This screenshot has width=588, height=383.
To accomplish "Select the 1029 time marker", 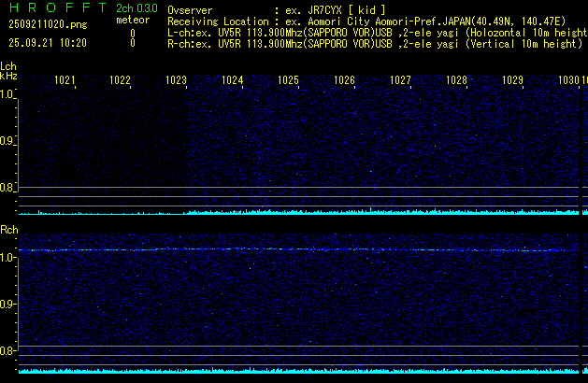I will pyautogui.click(x=512, y=81).
